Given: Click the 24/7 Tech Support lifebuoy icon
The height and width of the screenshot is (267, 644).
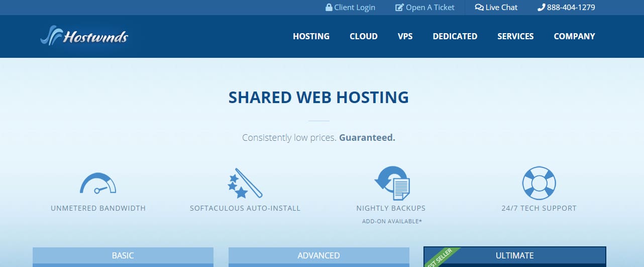Looking at the screenshot, I should click(x=539, y=183).
